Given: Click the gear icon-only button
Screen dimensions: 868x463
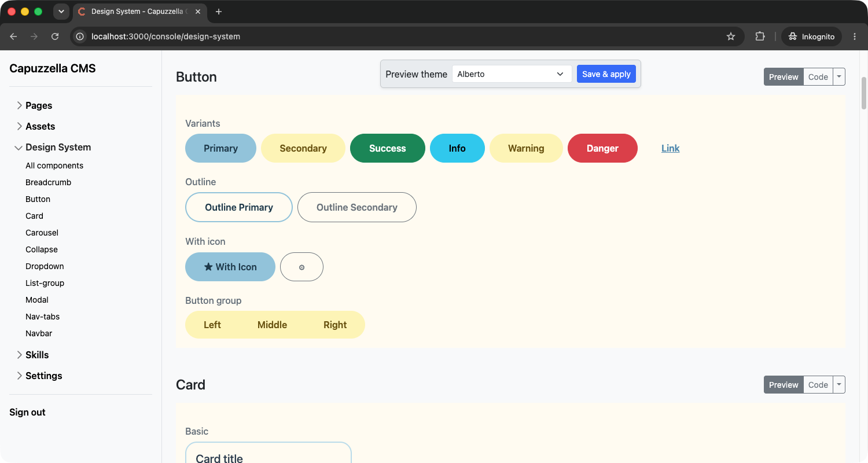Looking at the screenshot, I should pyautogui.click(x=301, y=267).
